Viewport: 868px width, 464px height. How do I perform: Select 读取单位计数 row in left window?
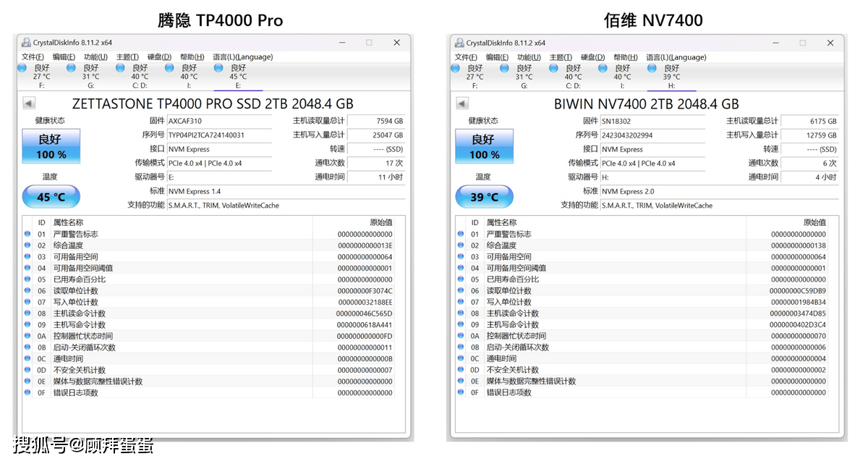coord(214,290)
